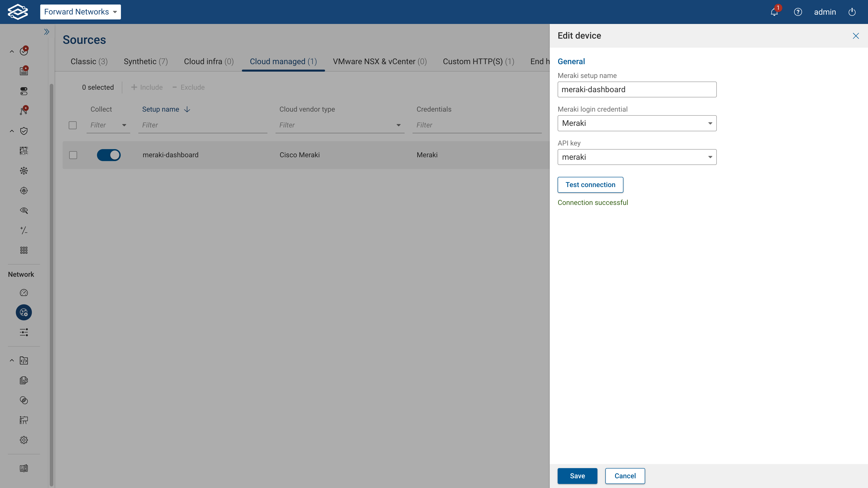Edit the Meraki setup name field
Screen dimensions: 868x488
[x=637, y=89]
